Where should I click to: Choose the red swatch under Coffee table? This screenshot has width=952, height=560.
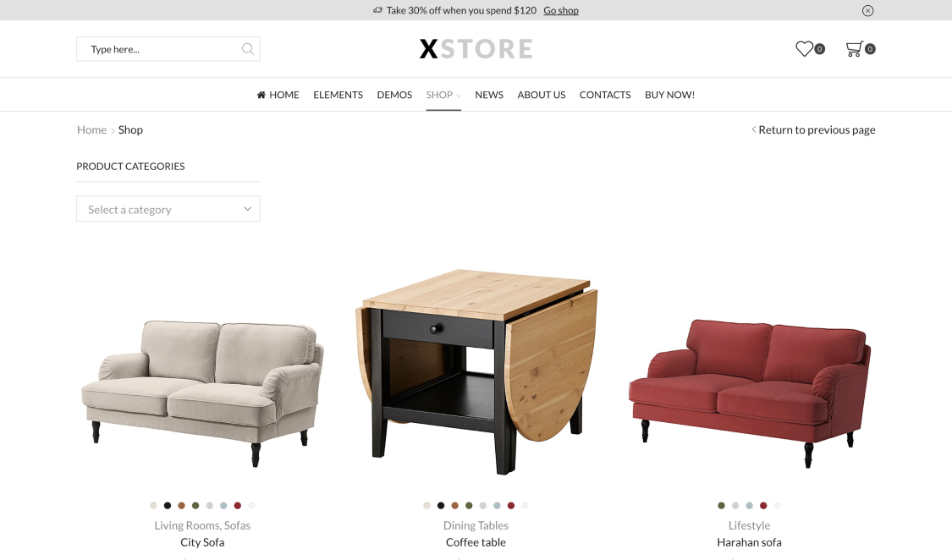(x=511, y=505)
